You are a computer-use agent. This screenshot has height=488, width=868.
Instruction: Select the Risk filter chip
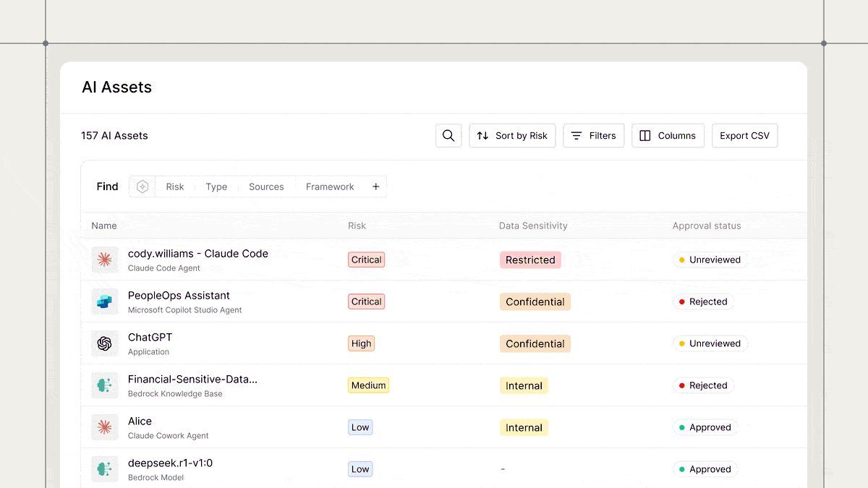(175, 187)
